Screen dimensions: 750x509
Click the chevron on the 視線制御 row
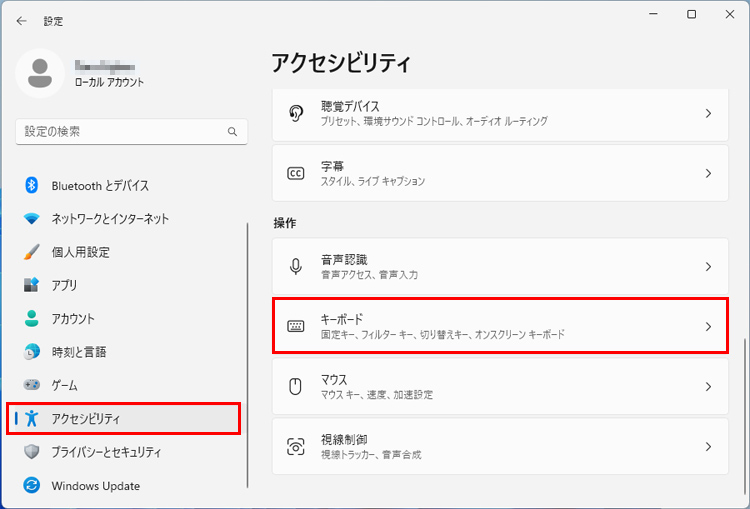(708, 447)
